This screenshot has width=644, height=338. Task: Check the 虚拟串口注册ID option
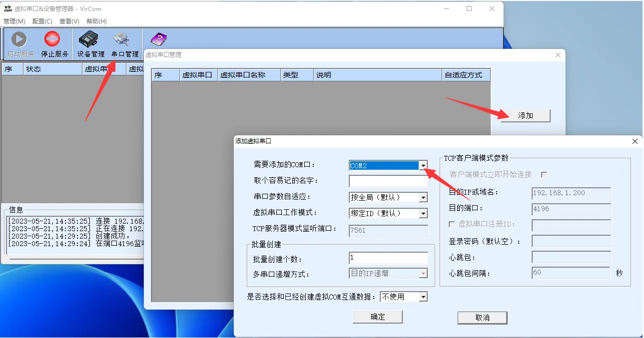pos(452,224)
